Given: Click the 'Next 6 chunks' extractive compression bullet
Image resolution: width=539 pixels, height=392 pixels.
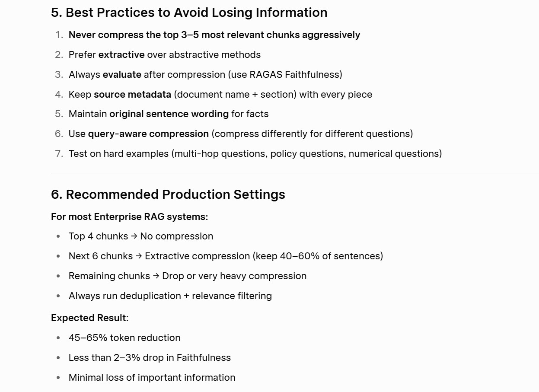Looking at the screenshot, I should (226, 256).
